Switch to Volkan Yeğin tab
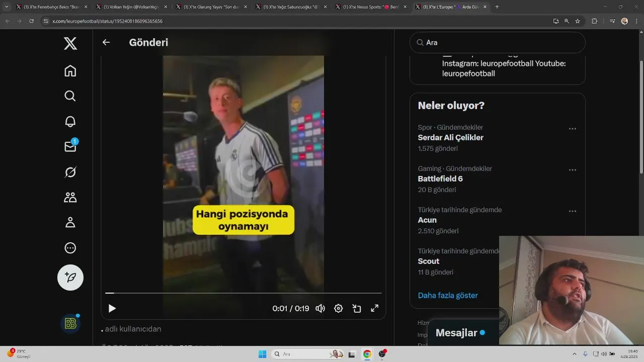Viewport: 644px width, 362px height. pos(131,7)
